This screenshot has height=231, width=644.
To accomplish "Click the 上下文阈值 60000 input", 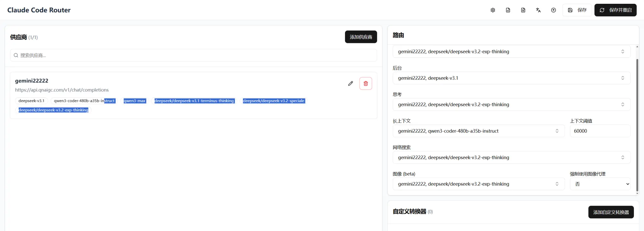I will [600, 131].
